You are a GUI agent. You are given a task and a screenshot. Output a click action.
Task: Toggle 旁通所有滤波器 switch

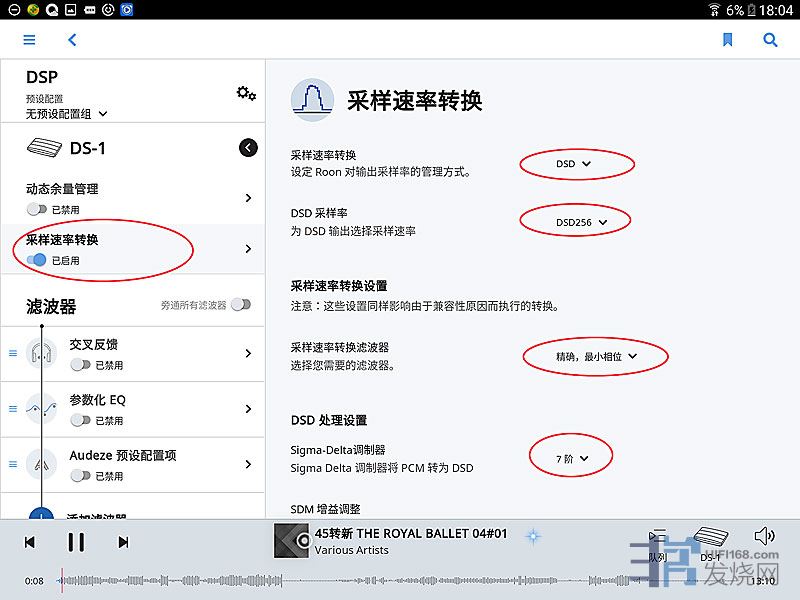point(240,305)
